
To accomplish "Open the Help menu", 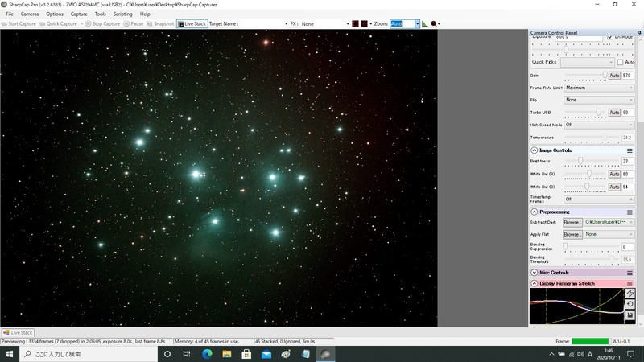I will click(x=145, y=14).
